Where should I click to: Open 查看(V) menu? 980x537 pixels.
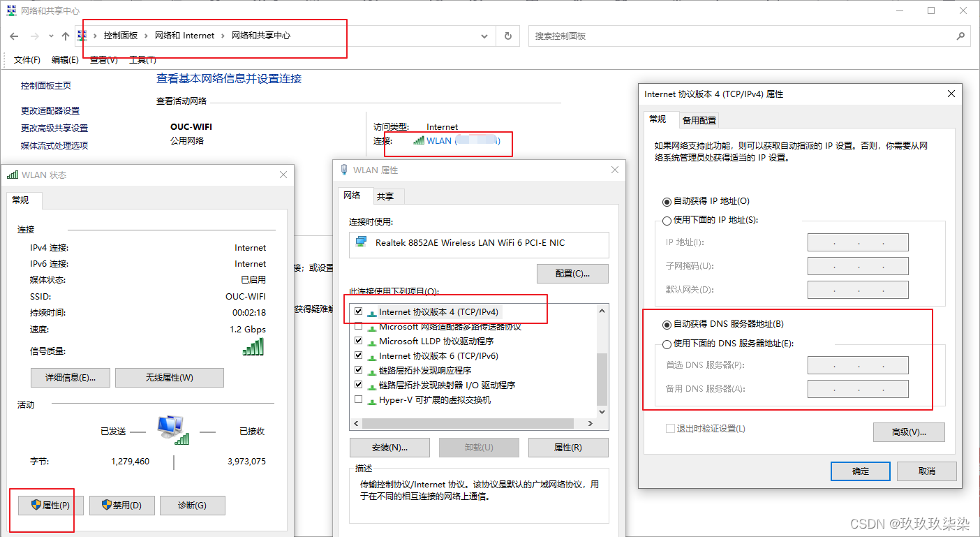point(103,60)
